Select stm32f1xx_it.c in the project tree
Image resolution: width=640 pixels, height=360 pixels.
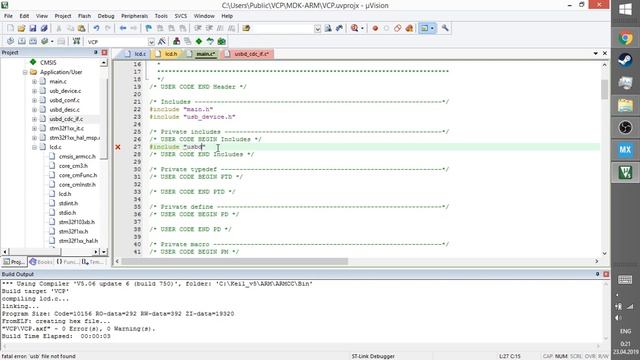(x=67, y=129)
